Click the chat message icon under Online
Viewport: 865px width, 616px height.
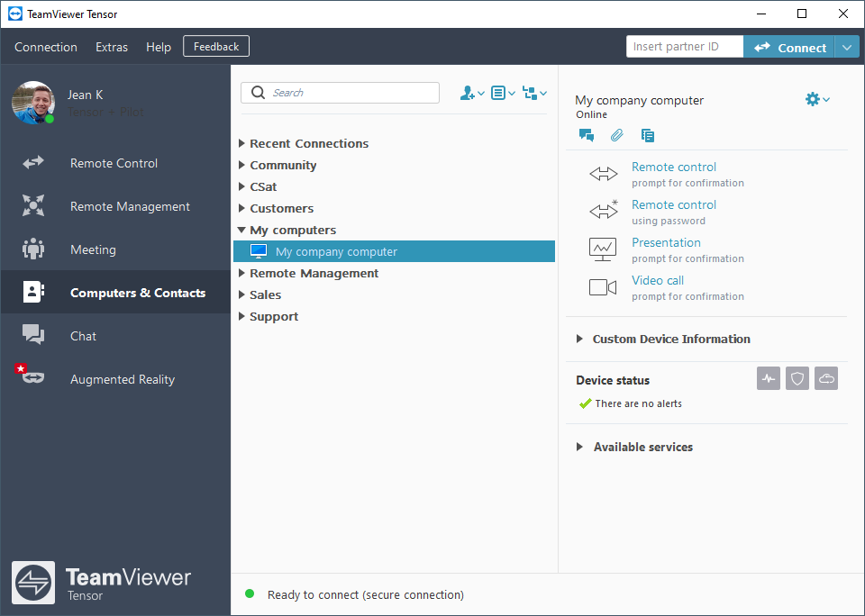(x=587, y=135)
